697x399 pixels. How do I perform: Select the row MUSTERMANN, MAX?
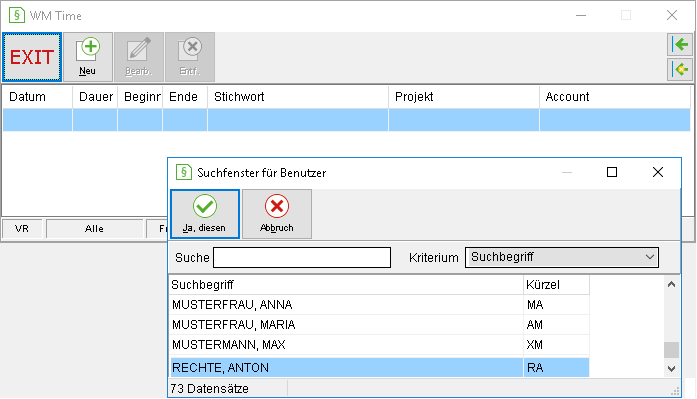point(380,345)
